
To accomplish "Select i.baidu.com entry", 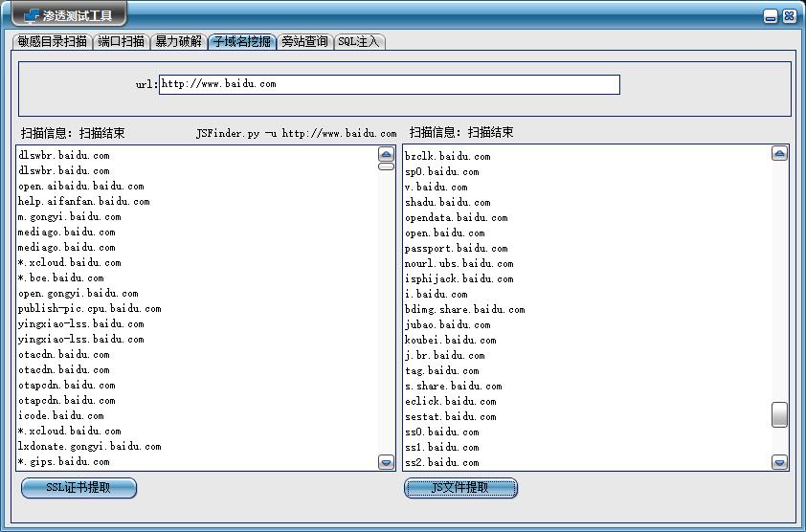I will point(436,295).
